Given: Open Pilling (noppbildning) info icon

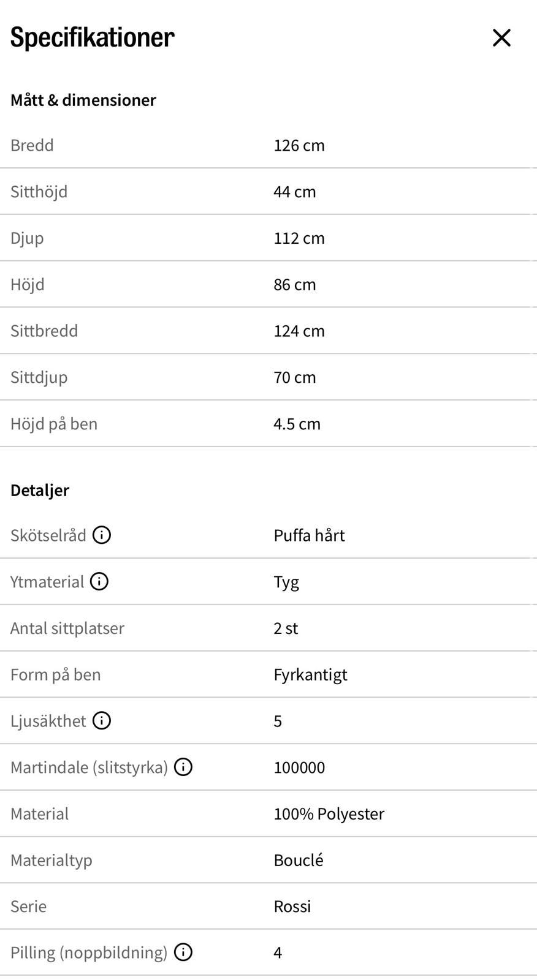Looking at the screenshot, I should [183, 952].
